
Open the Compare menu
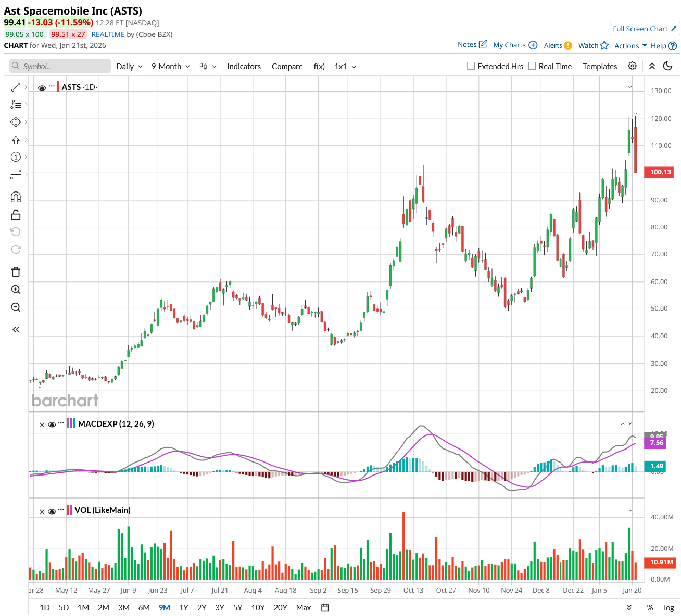(287, 66)
